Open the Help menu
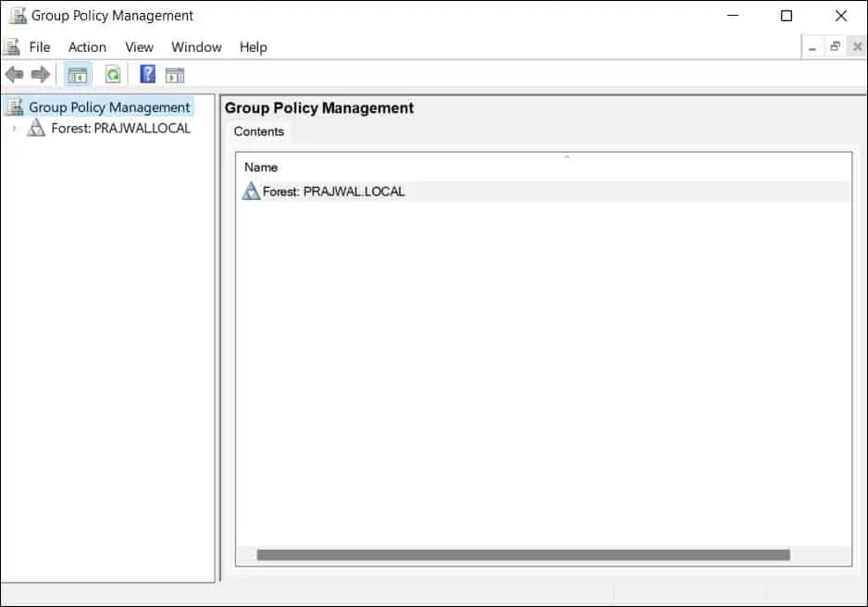The height and width of the screenshot is (607, 868). [253, 47]
